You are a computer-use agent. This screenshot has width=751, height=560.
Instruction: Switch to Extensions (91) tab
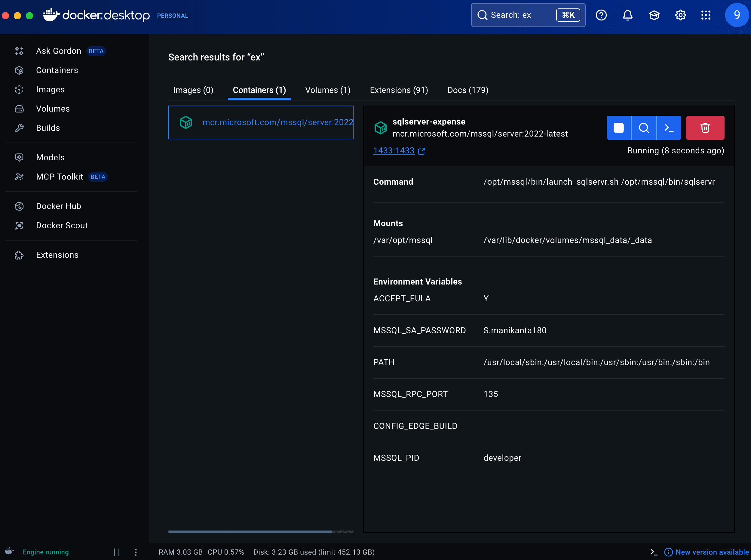[399, 90]
